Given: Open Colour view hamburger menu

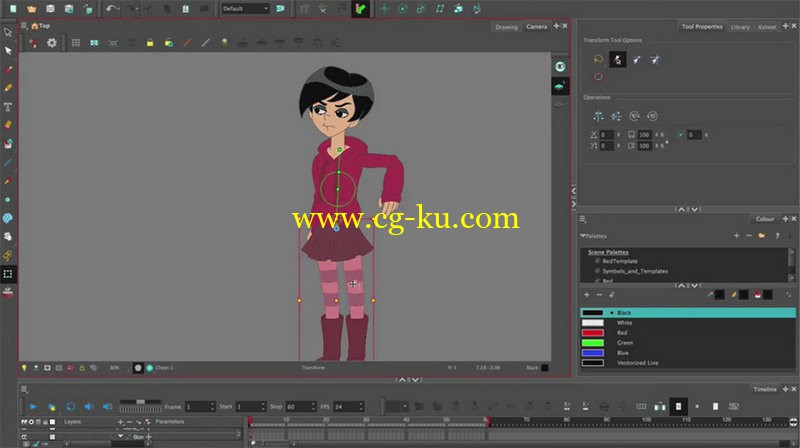Looking at the screenshot, I should point(583,219).
